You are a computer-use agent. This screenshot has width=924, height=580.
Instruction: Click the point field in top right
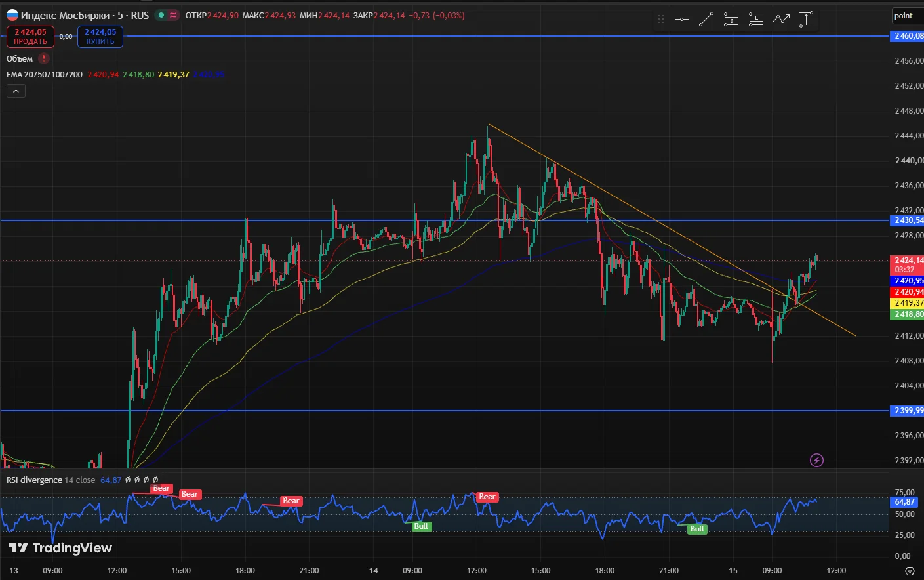tap(908, 16)
